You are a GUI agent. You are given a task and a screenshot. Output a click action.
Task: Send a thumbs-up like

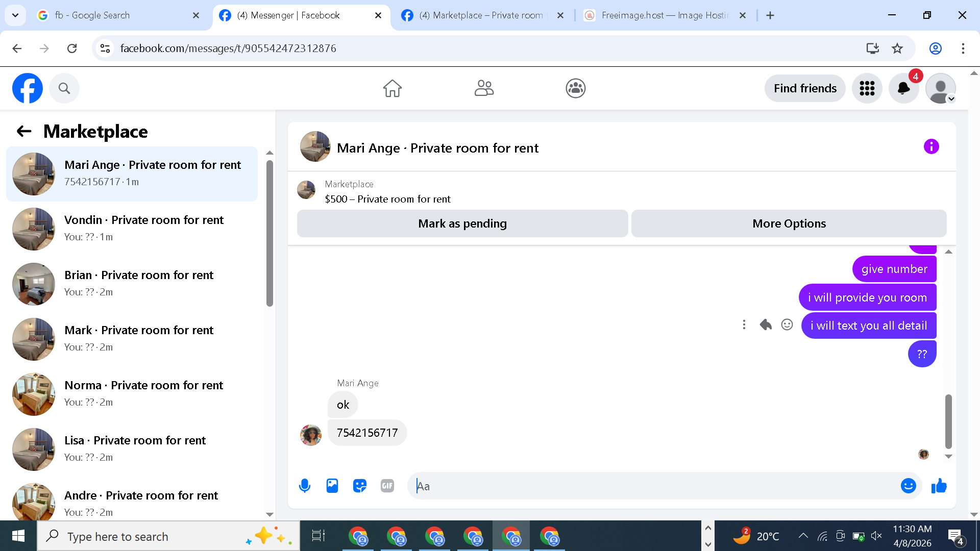939,486
